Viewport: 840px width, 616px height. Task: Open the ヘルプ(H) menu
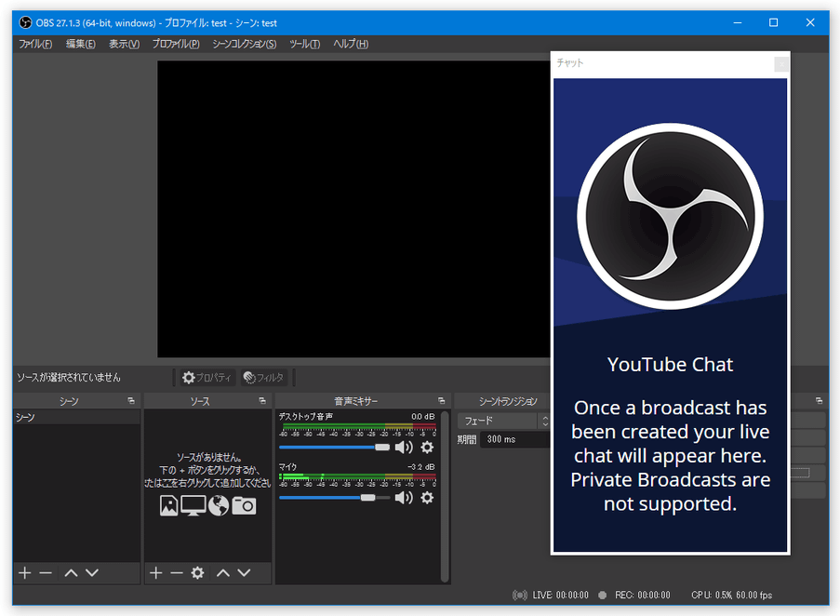pyautogui.click(x=351, y=44)
